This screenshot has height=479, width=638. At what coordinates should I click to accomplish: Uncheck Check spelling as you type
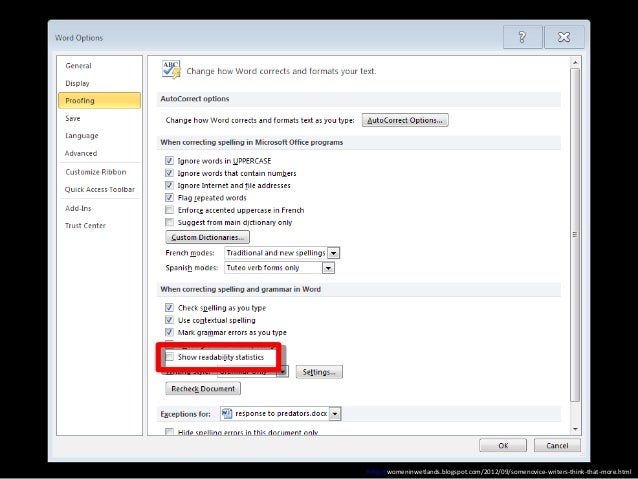click(x=169, y=307)
